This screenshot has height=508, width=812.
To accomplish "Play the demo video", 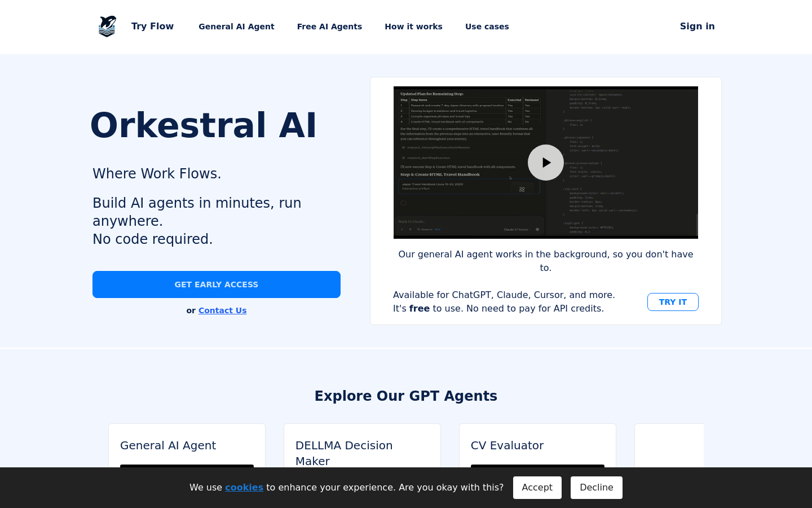I will point(545,163).
